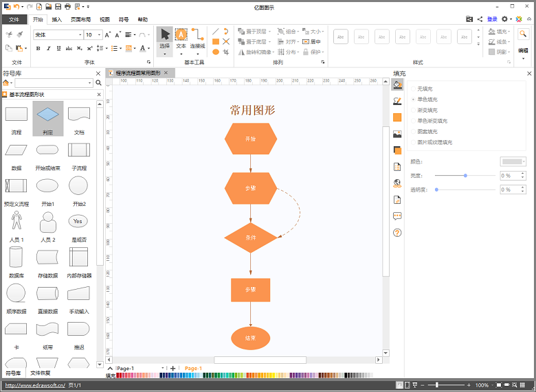Open the hyperlink globe icon in sidebar
This screenshot has height=392, width=536.
pos(397,183)
